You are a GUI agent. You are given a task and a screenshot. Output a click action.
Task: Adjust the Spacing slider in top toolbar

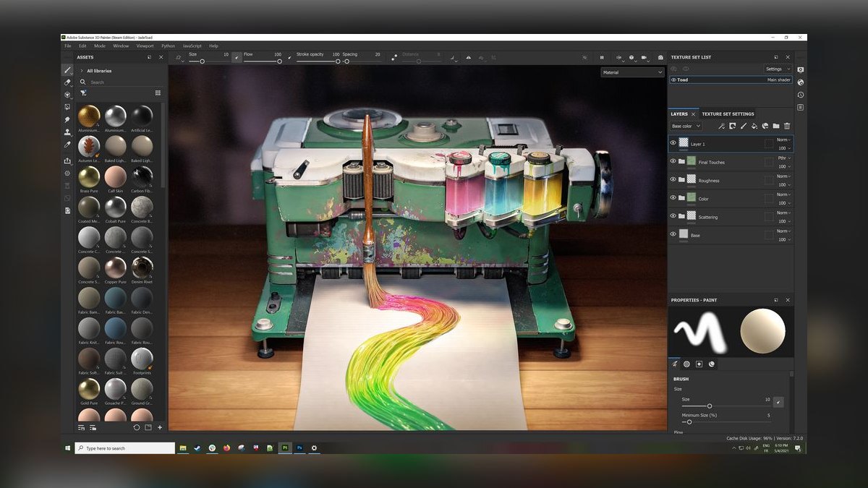[x=362, y=61]
